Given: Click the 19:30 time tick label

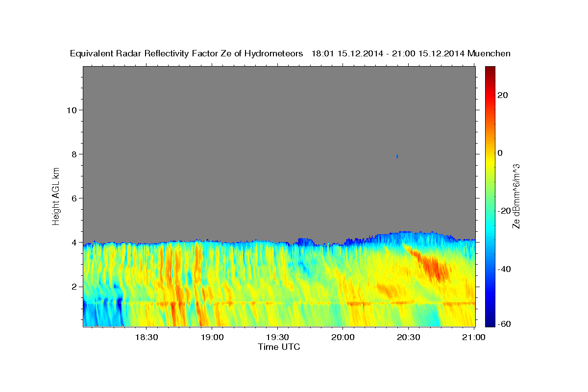Looking at the screenshot, I should (277, 337).
